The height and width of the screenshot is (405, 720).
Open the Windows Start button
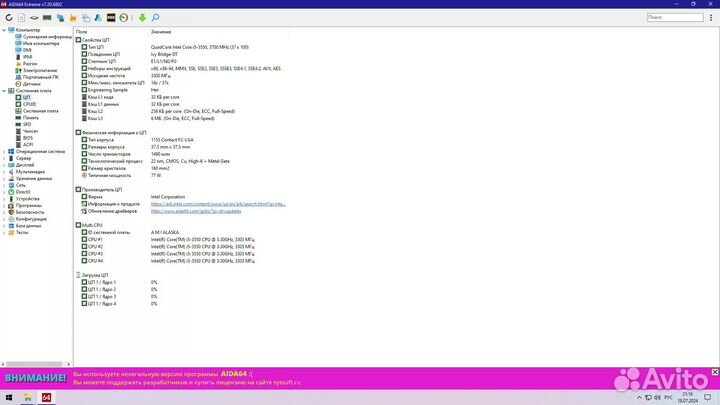click(x=9, y=397)
